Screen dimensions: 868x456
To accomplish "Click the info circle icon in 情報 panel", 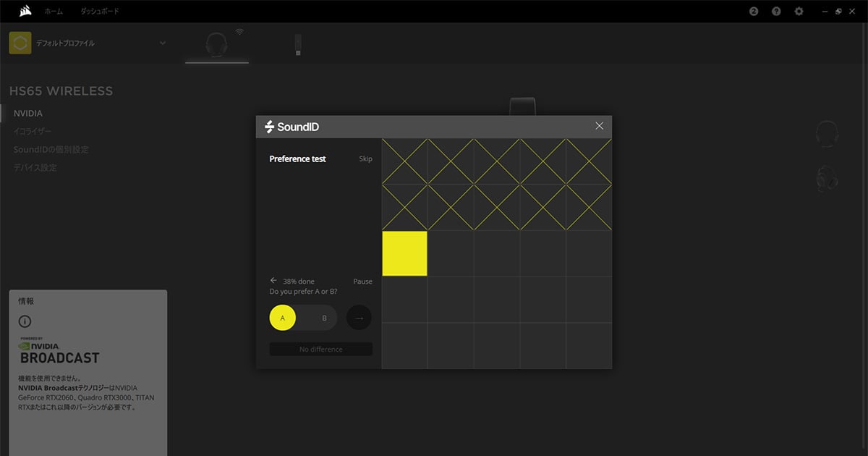I will tap(25, 321).
